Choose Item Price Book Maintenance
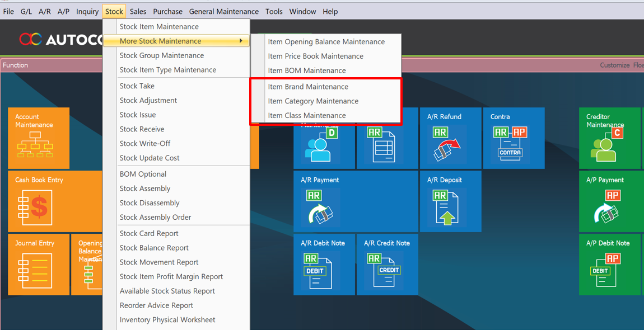The width and height of the screenshot is (644, 330). 326,56
